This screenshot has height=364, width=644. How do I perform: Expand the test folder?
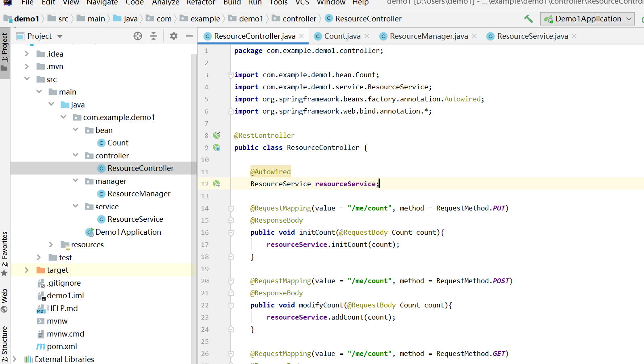(39, 257)
